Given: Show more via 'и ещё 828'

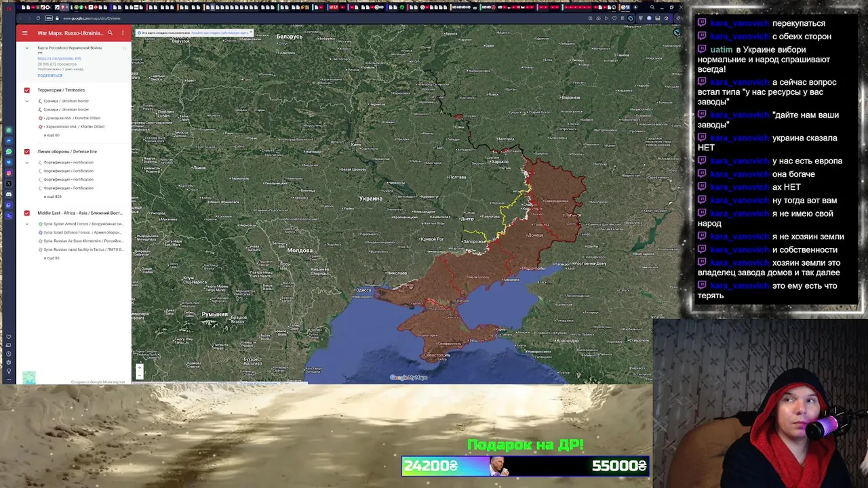Looking at the screenshot, I should [52, 197].
